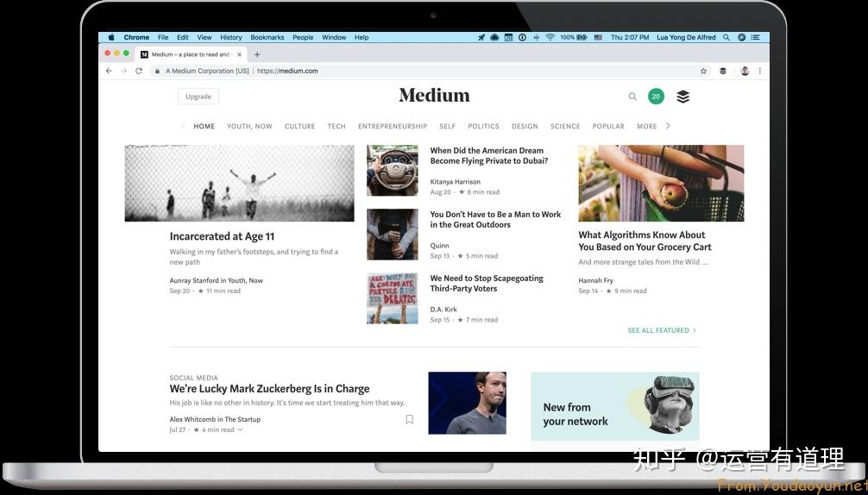Screen dimensions: 868x495
Task: Open Spotlight search in the menu bar
Action: 726,37
